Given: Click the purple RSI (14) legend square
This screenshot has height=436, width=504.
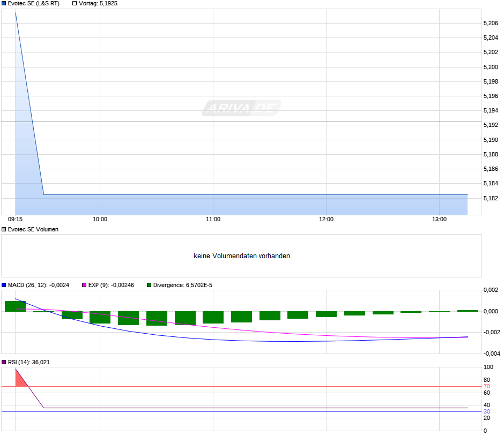Looking at the screenshot, I should coord(4,362).
